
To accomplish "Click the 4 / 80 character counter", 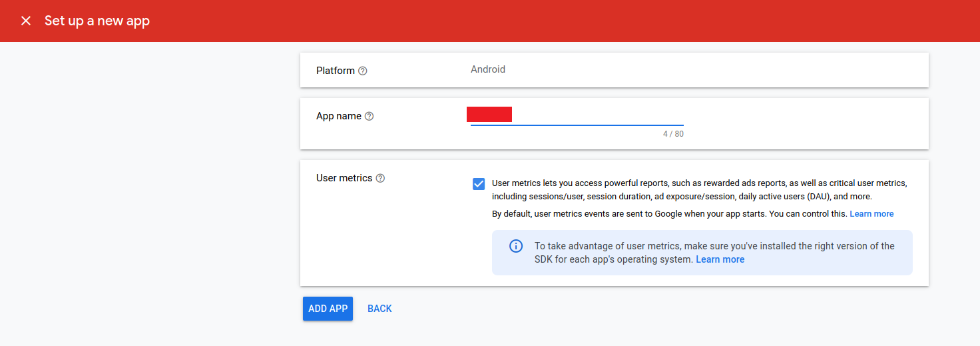I will pyautogui.click(x=672, y=134).
